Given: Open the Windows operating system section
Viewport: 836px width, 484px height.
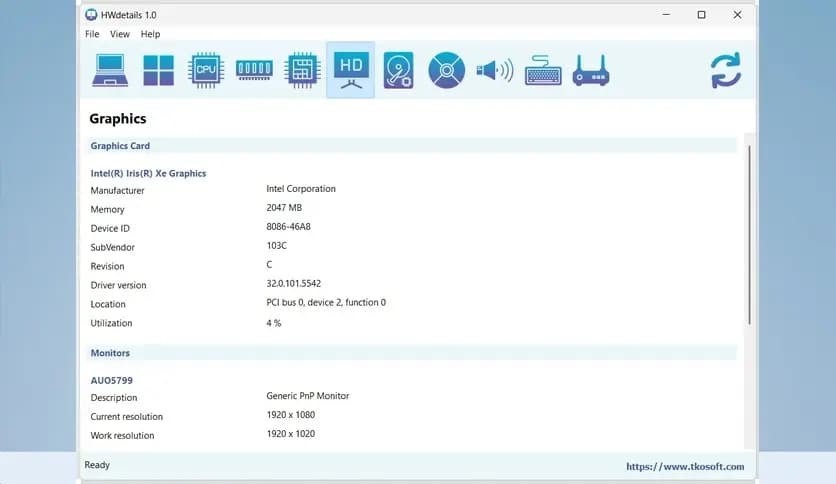Looking at the screenshot, I should point(158,70).
